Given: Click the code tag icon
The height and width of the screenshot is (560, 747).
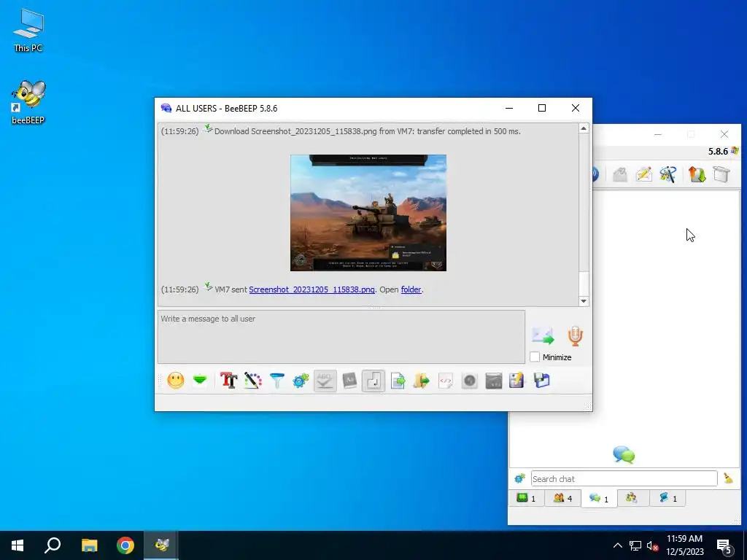Looking at the screenshot, I should pyautogui.click(x=446, y=381).
